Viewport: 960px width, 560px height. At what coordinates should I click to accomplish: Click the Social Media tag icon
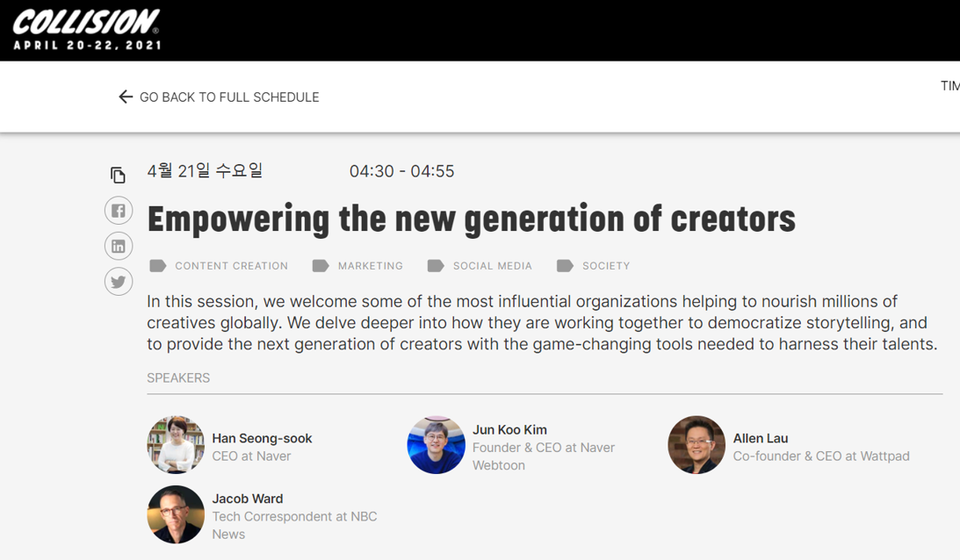coord(436,266)
